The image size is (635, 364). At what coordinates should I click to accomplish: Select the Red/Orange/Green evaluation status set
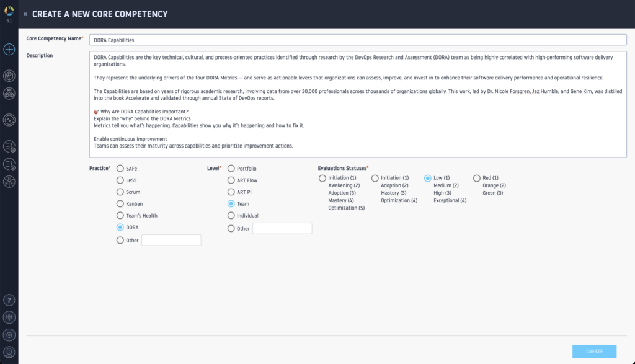(477, 179)
